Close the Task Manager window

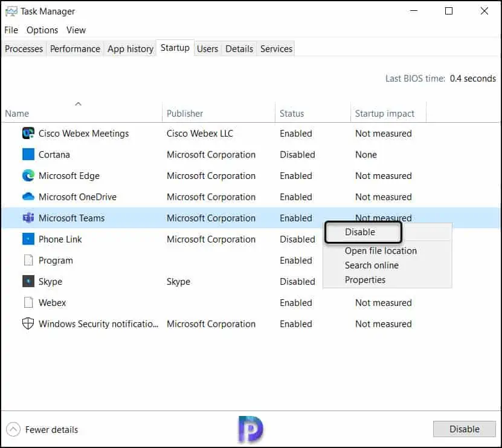(x=484, y=11)
